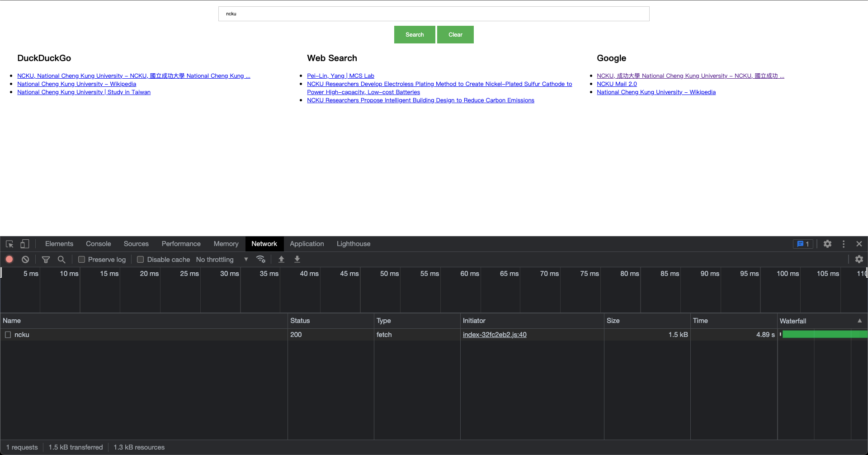The width and height of the screenshot is (868, 455).
Task: Open network conditions wifi icon
Action: click(261, 259)
